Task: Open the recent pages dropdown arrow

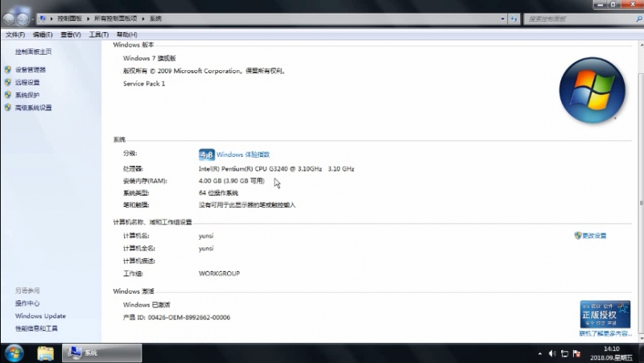Action: coord(33,19)
